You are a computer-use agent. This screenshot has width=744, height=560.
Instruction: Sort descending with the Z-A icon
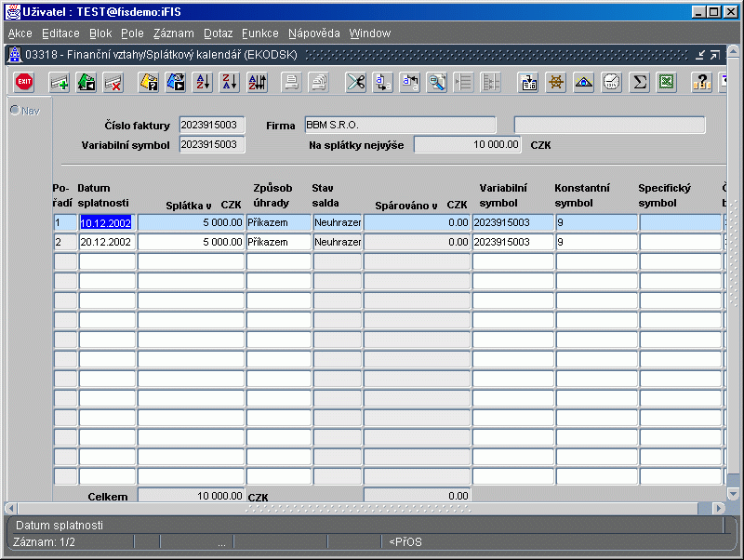tap(230, 82)
